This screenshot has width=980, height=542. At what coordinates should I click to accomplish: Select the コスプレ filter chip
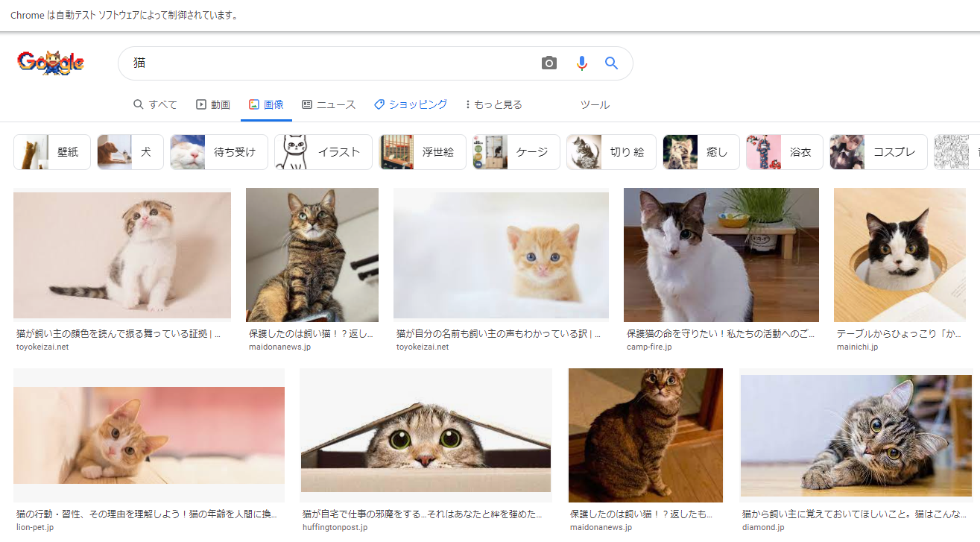(879, 152)
